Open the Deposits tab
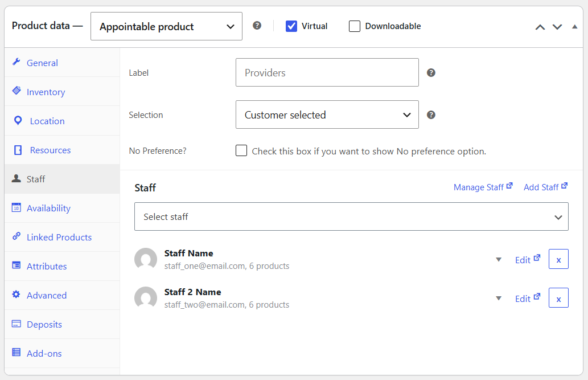This screenshot has height=380, width=588. [x=62, y=324]
